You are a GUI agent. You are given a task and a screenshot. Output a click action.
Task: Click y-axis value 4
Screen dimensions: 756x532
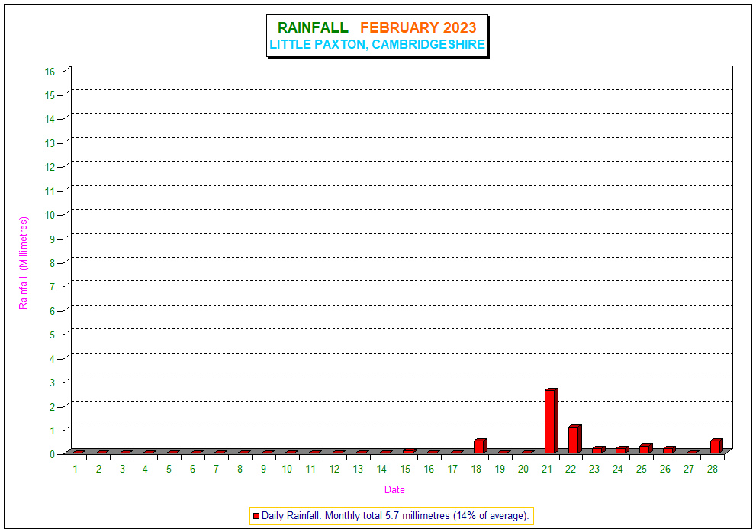coord(53,359)
